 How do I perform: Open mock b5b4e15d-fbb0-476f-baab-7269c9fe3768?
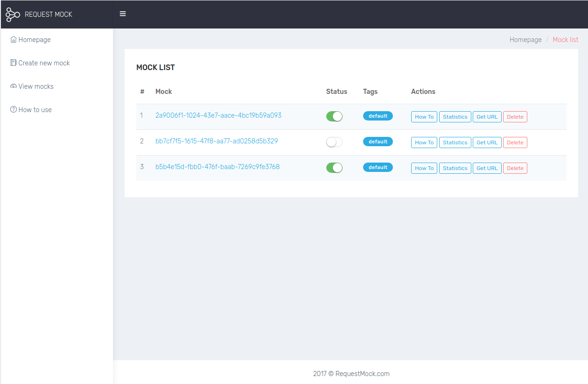(217, 167)
